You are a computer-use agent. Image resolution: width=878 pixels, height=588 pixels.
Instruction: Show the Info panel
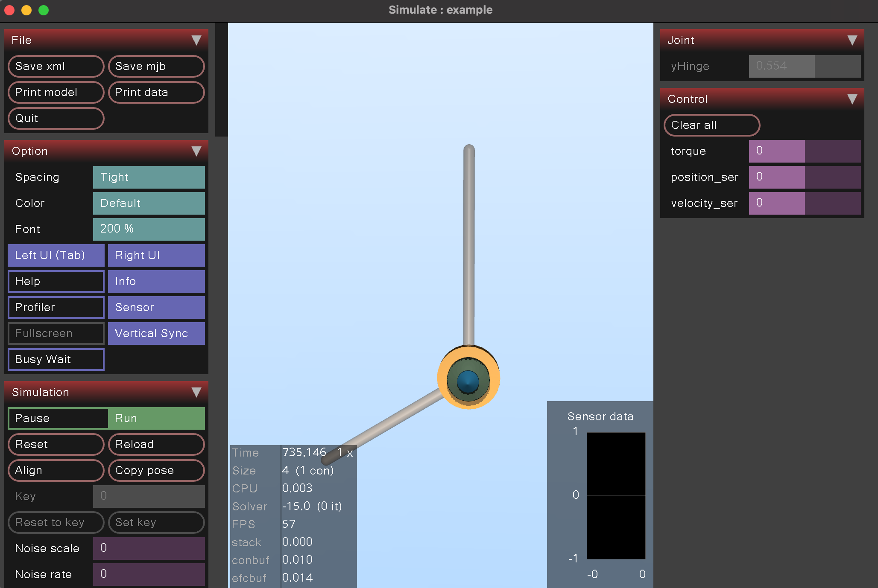click(156, 281)
